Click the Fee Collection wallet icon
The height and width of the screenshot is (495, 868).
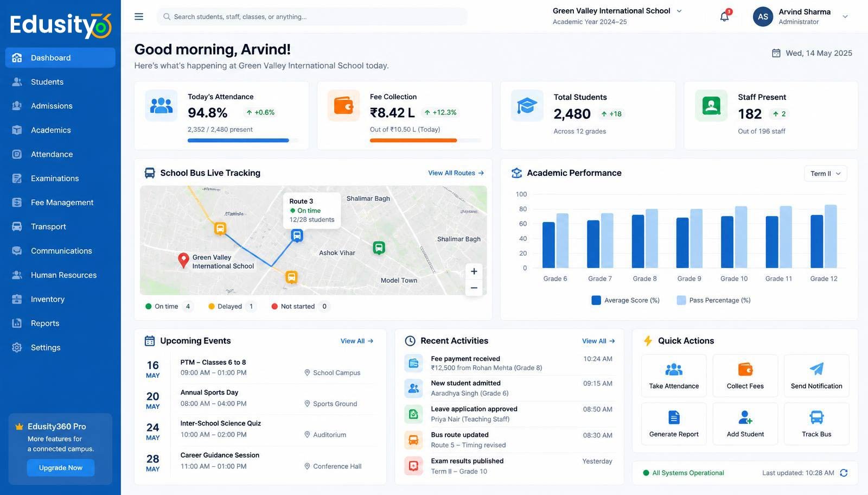tap(343, 105)
